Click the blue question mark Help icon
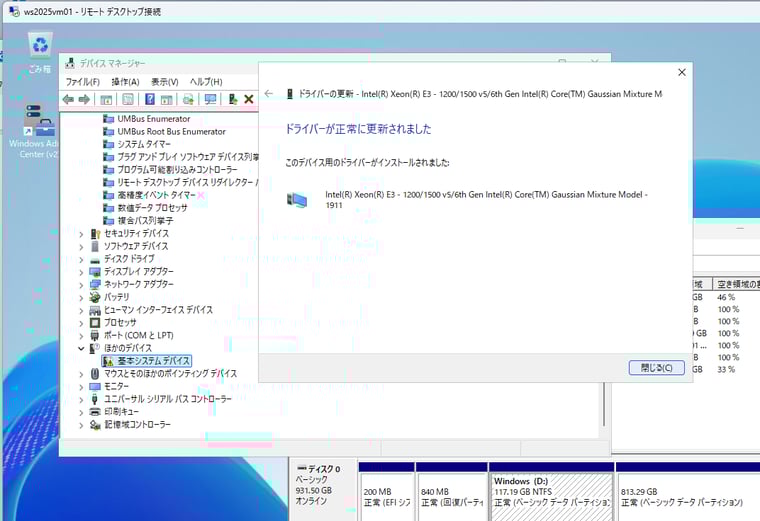 [x=150, y=99]
